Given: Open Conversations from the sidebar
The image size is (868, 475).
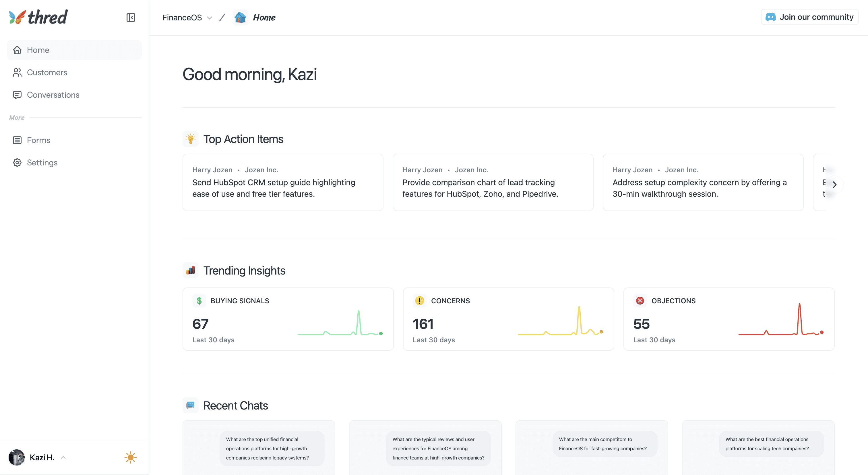Looking at the screenshot, I should tap(53, 95).
